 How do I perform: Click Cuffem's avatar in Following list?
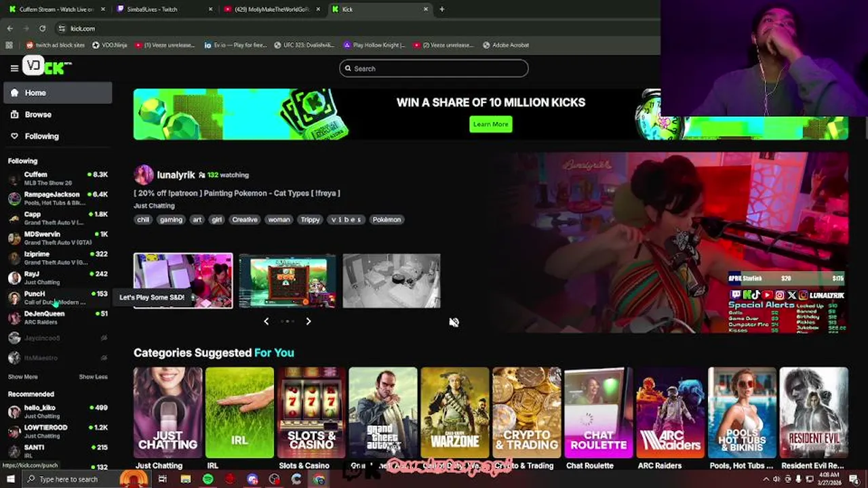[x=14, y=179]
